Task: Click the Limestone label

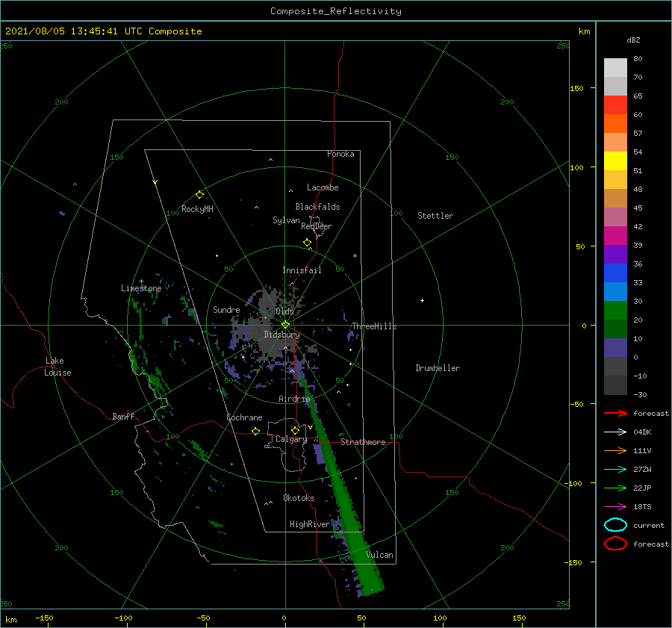Action: click(141, 288)
